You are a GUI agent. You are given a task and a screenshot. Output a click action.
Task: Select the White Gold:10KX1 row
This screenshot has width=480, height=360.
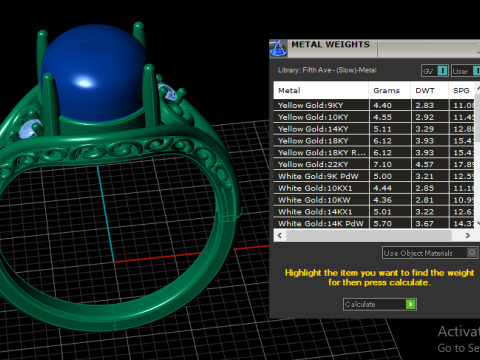374,188
